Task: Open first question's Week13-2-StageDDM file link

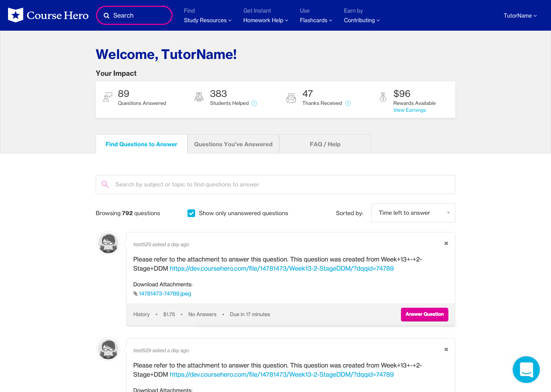Action: 282,269
